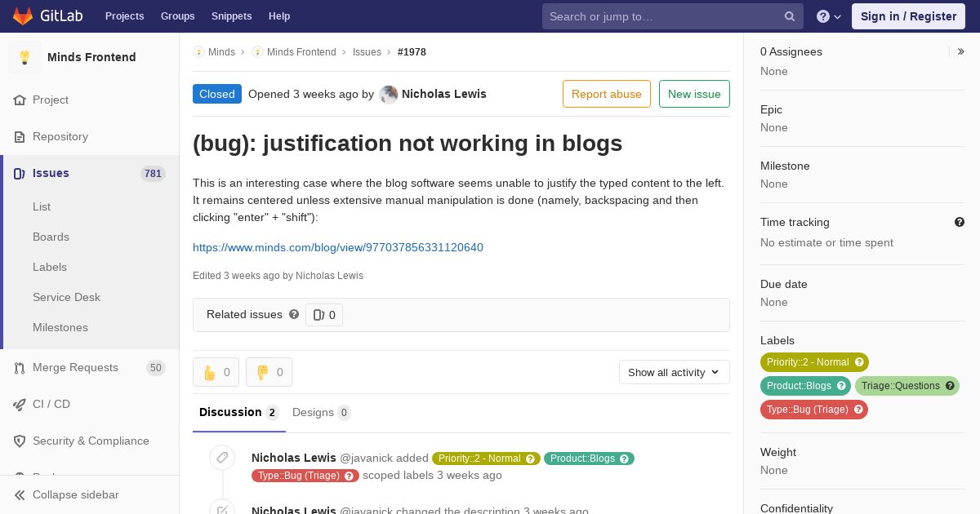The width and height of the screenshot is (980, 514).
Task: Click help icon on Triage::Questions label
Action: (950, 386)
